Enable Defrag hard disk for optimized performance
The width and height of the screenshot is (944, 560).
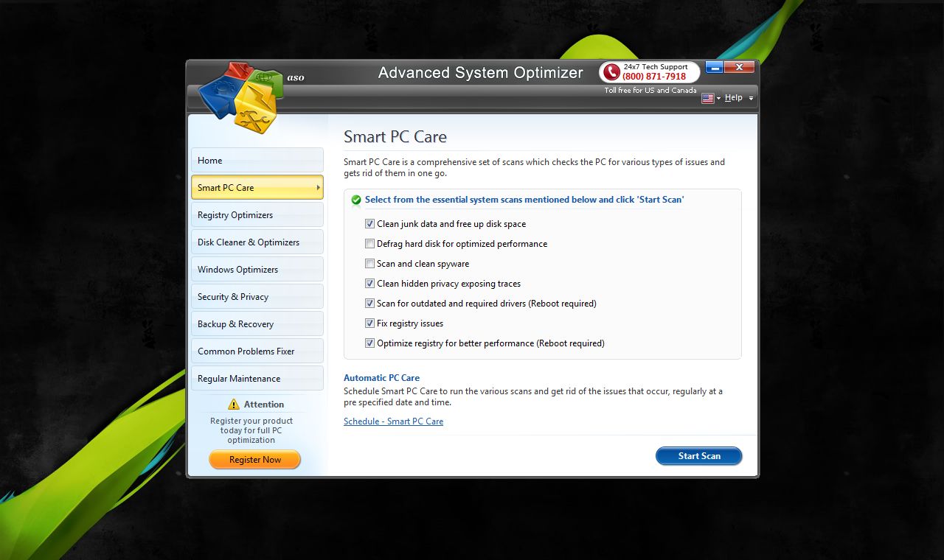point(370,243)
